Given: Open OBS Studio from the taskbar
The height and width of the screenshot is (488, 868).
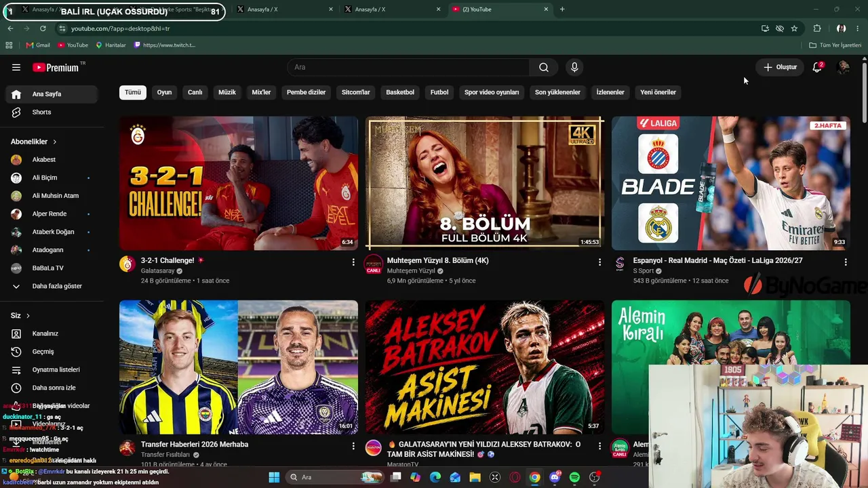Looking at the screenshot, I should tap(595, 477).
